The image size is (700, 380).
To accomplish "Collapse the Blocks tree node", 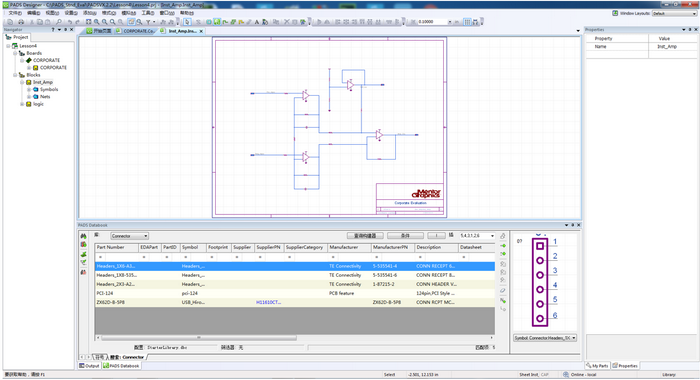I will (x=15, y=75).
